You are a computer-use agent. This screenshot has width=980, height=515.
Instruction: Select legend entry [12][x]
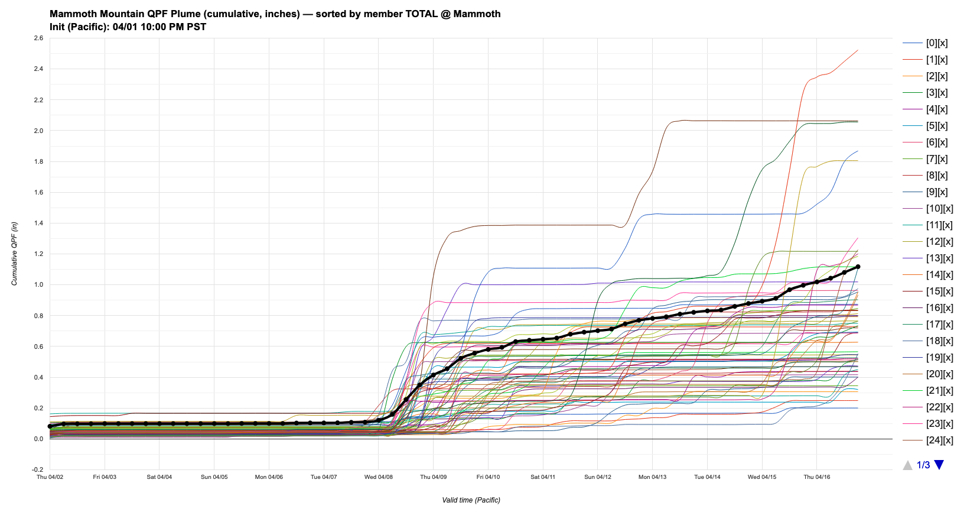928,242
